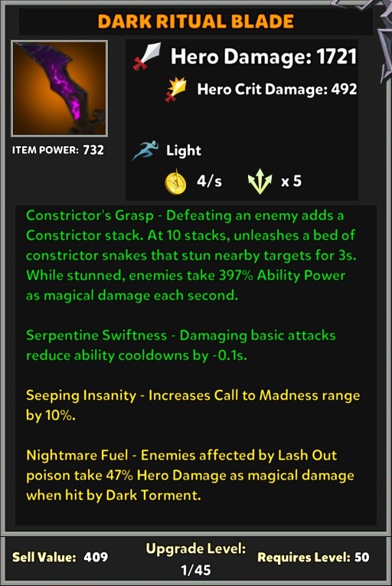Screen dimensions: 392x586
Task: Click the Hero Damage 1721 stat
Action: [x=263, y=57]
